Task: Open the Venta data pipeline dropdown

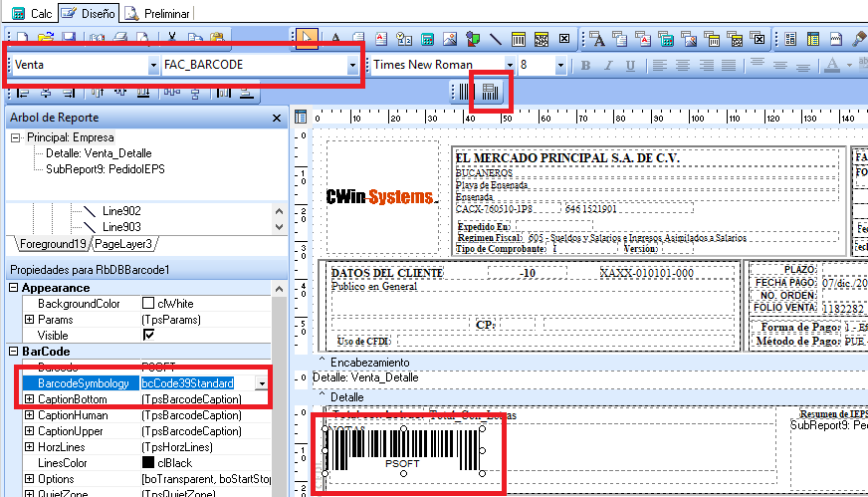Action: (153, 65)
